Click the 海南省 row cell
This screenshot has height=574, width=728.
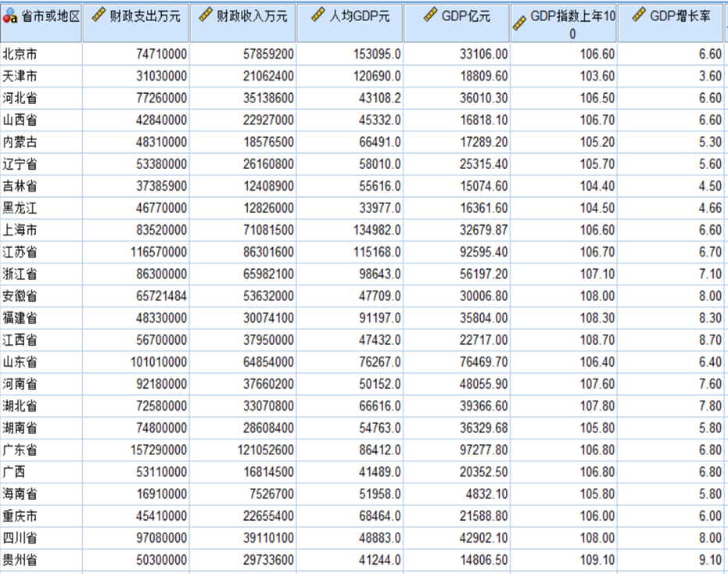point(41,493)
